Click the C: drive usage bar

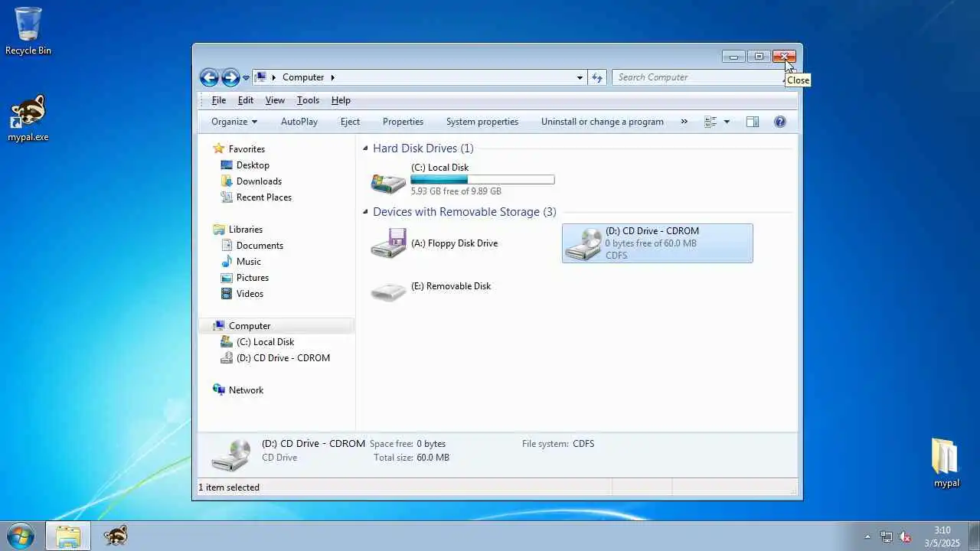[482, 180]
